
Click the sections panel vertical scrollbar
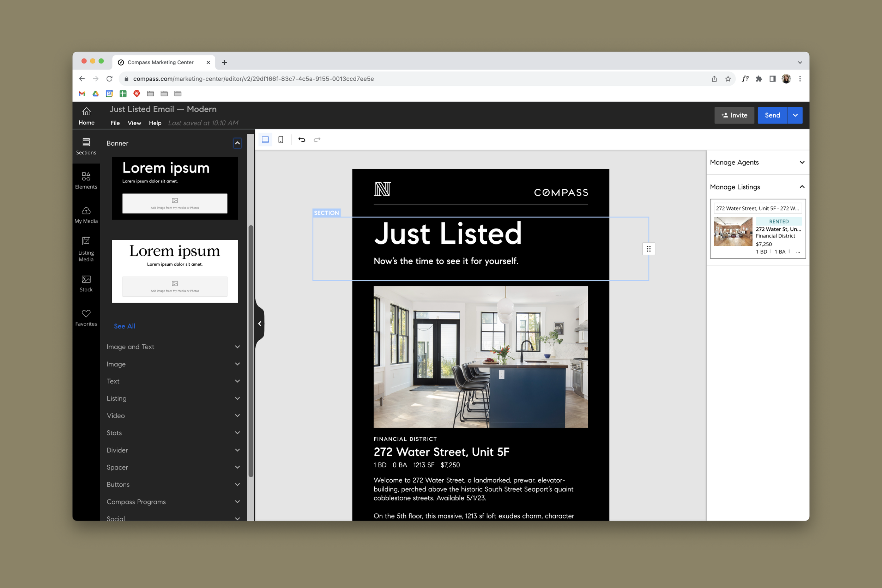(250, 351)
